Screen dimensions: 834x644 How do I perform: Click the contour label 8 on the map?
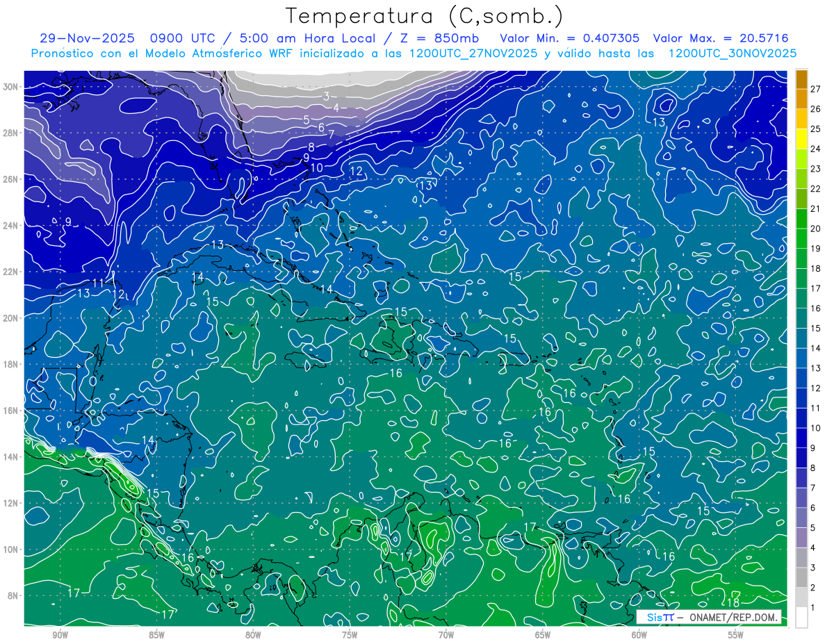(311, 147)
